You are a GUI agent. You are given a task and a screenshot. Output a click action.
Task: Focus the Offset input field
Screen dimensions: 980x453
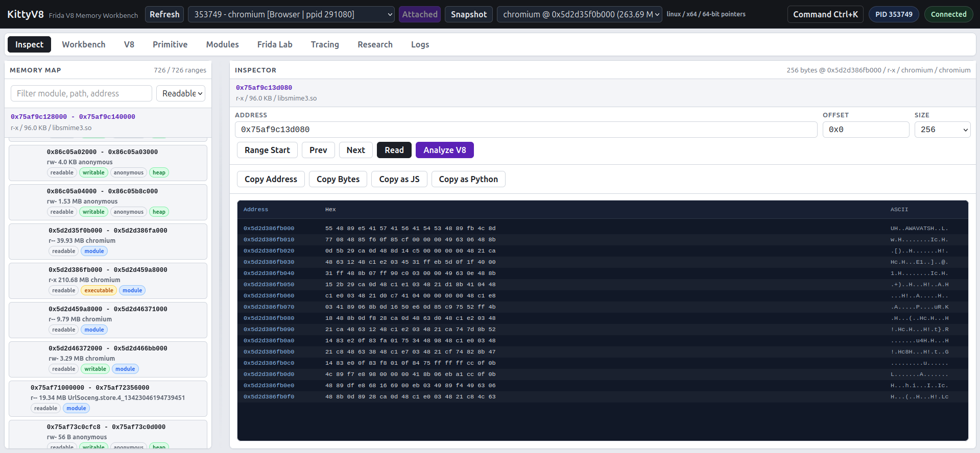866,130
